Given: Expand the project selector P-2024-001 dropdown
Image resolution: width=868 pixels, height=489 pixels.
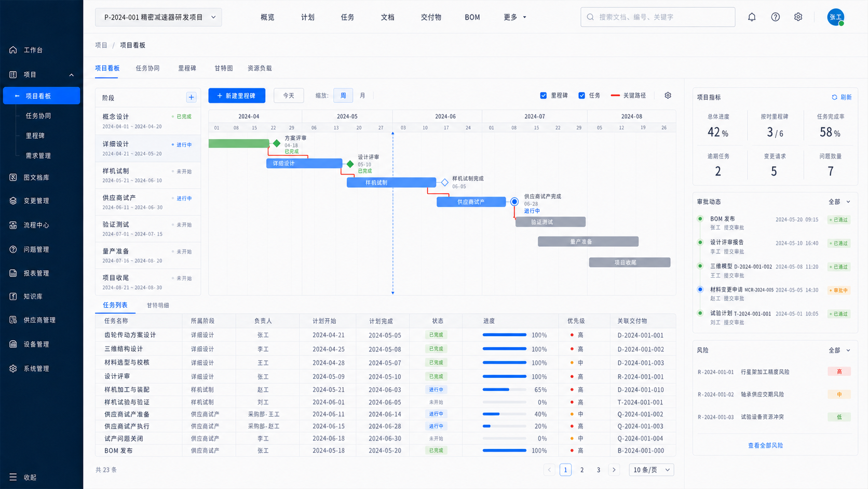Looking at the screenshot, I should click(x=158, y=17).
